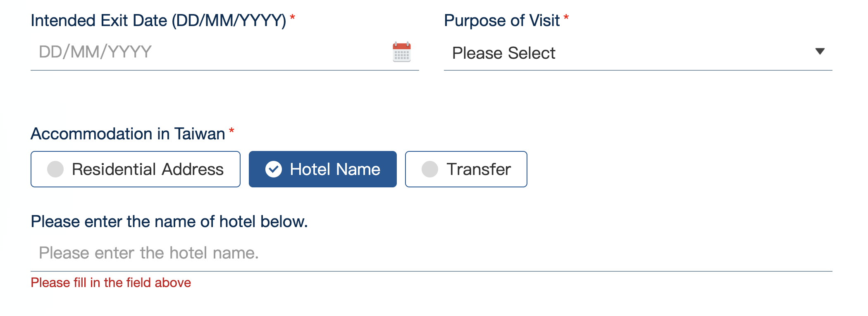The image size is (868, 316).
Task: Open the calendar date picker icon
Action: pyautogui.click(x=401, y=52)
